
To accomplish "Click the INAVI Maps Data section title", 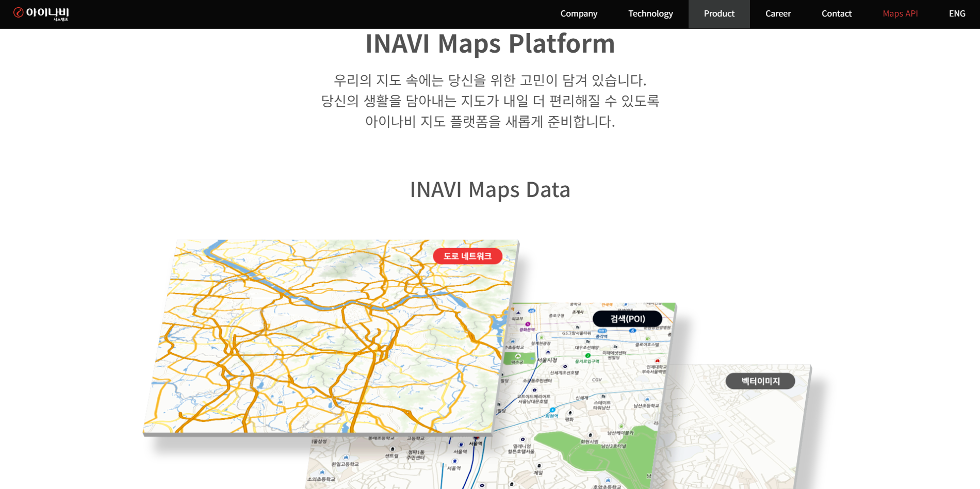I will [490, 190].
